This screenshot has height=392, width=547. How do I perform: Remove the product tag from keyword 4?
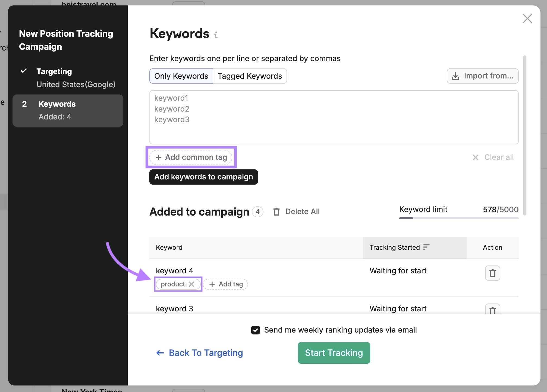click(191, 284)
